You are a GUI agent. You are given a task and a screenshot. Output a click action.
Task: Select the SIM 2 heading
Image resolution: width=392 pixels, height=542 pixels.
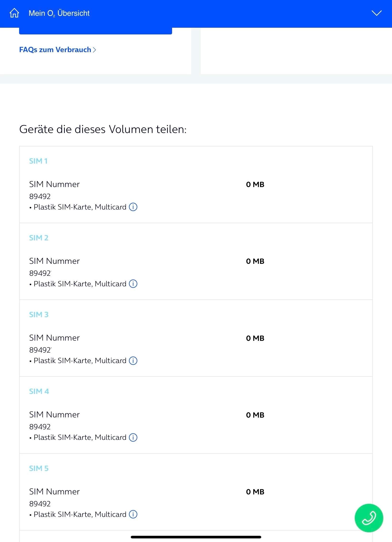point(39,238)
